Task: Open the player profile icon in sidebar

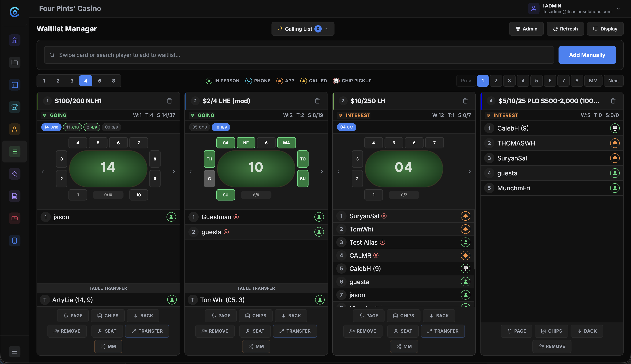Action: 14,129
